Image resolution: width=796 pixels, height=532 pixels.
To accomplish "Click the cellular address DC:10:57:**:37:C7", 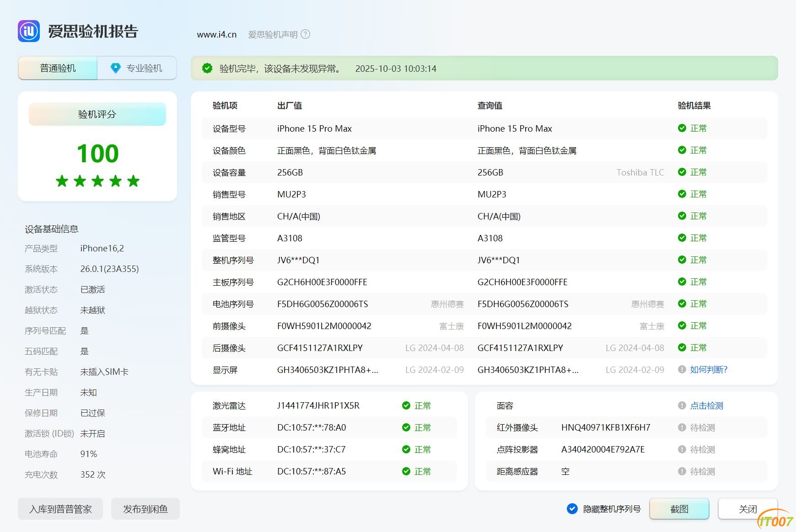I will pyautogui.click(x=312, y=450).
